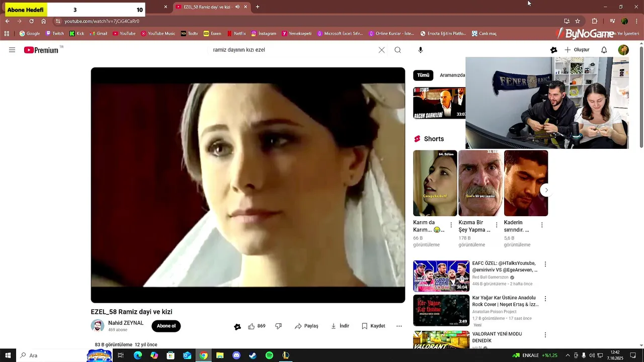Open Steam from the taskbar
The image size is (644, 362).
(x=253, y=355)
